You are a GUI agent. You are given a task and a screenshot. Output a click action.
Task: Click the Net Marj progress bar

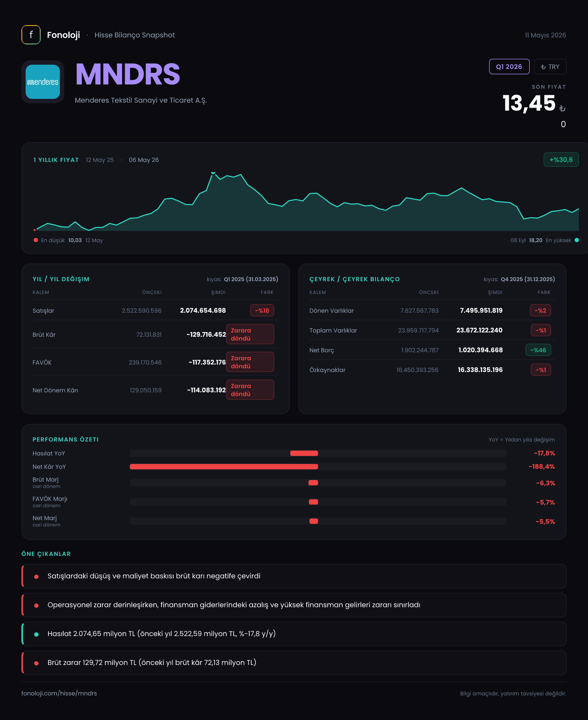click(318, 521)
